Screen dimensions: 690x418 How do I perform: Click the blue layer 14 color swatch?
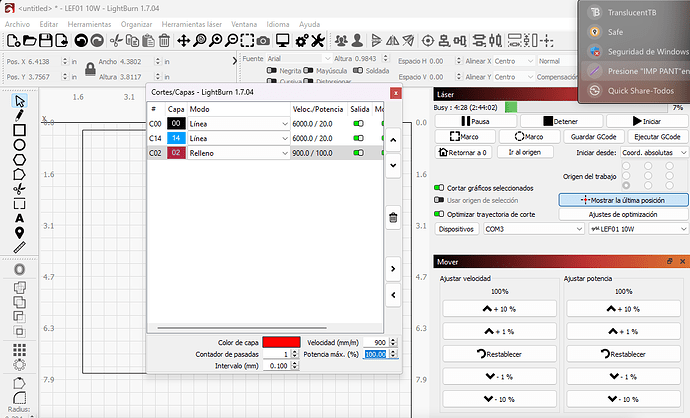[x=176, y=138]
